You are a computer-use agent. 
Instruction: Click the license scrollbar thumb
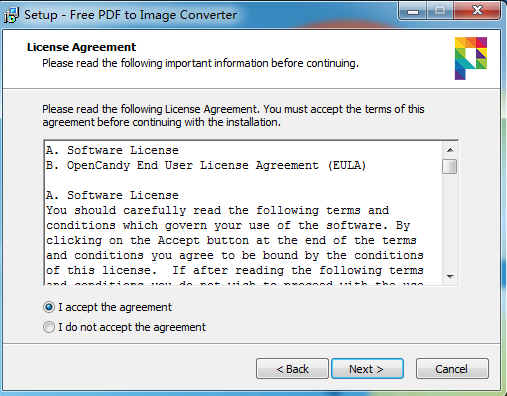[450, 167]
